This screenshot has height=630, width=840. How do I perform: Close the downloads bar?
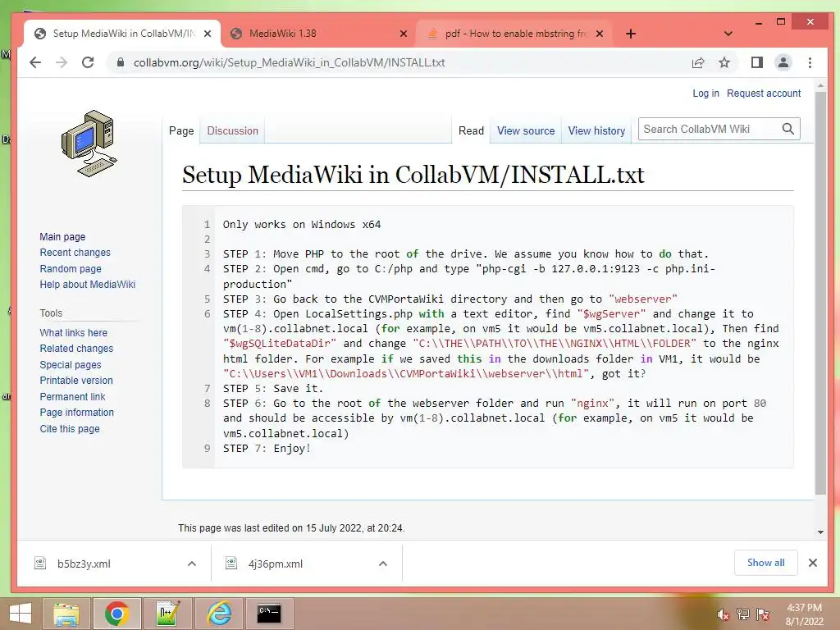pyautogui.click(x=813, y=563)
